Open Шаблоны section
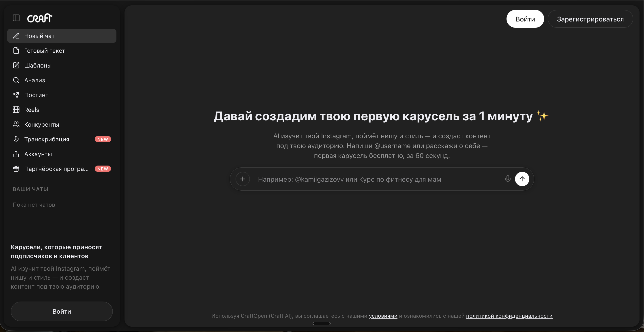This screenshot has height=332, width=644. point(62,65)
